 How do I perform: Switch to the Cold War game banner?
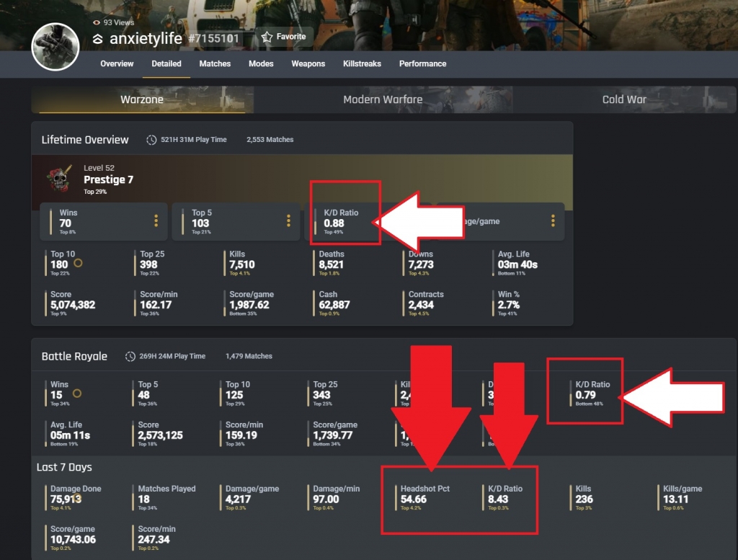(624, 99)
